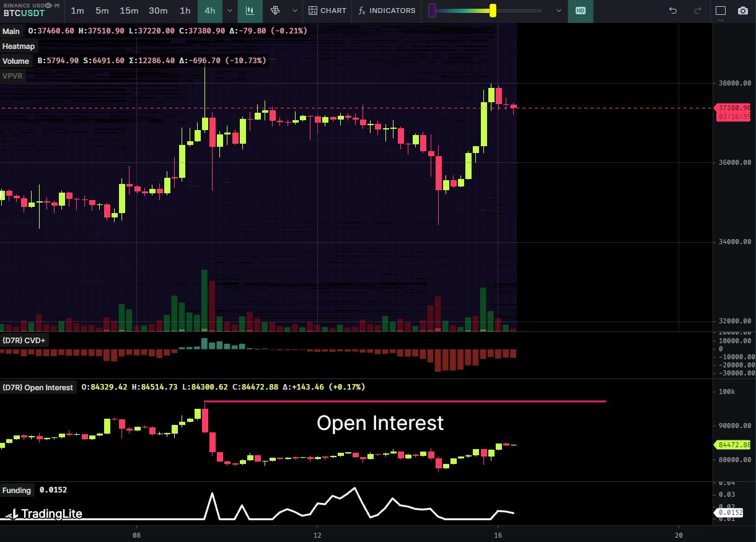Toggle the HD heatmap mode button

(580, 11)
